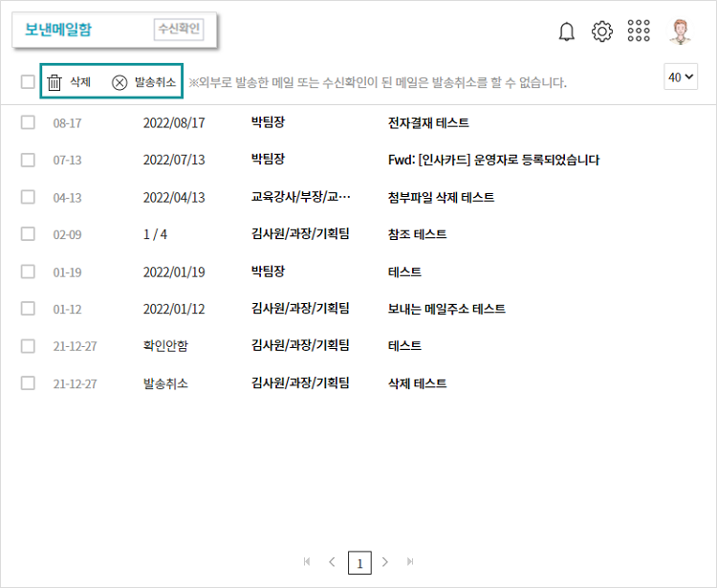Screen dimensions: 717x588
Task: Click sent date 08-17
Action: point(67,123)
